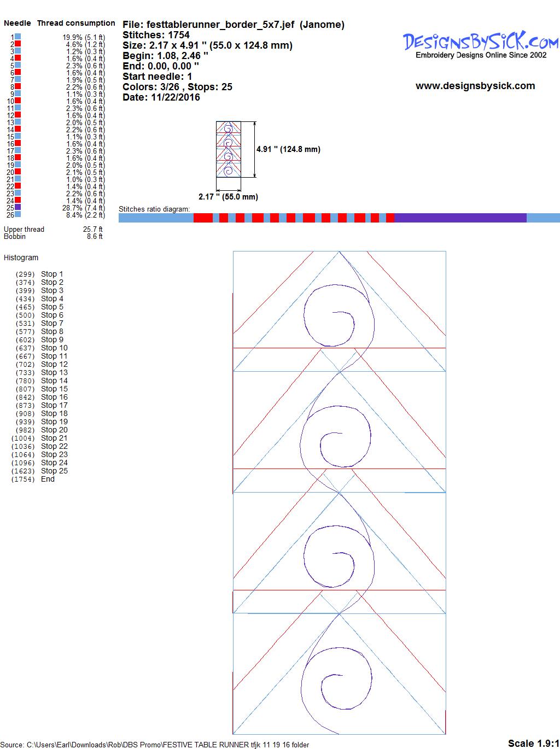
Task: Choose Stop 25 in the histogram list
Action: pos(54,471)
